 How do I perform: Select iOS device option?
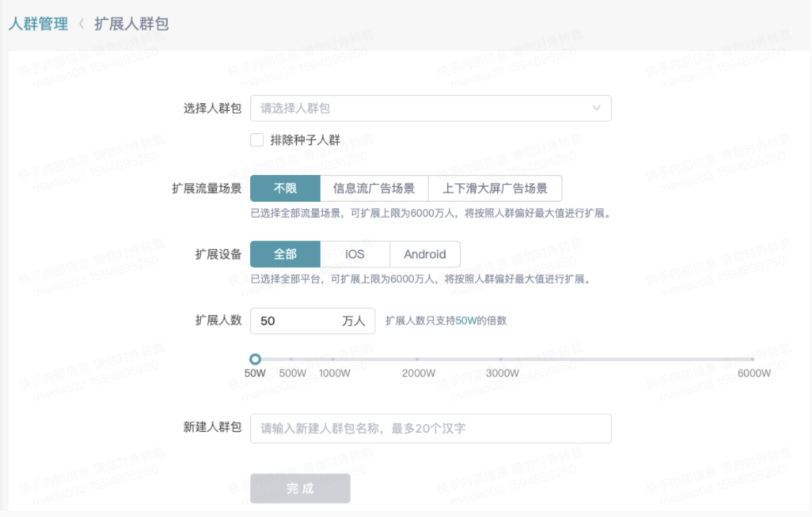(x=355, y=254)
